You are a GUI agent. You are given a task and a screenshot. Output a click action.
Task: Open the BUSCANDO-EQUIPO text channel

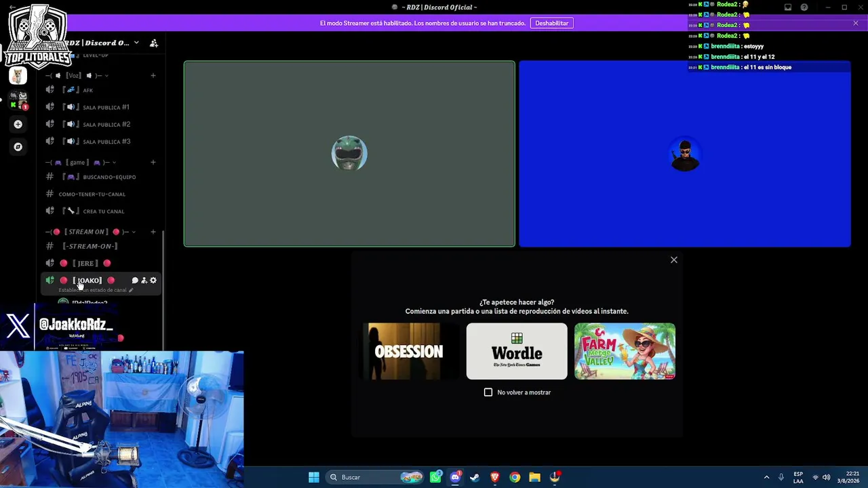[100, 177]
